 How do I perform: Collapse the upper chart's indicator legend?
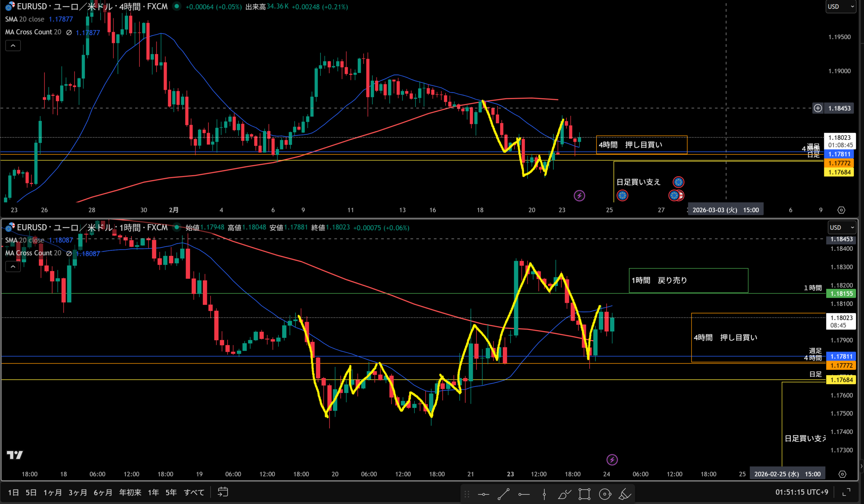(x=13, y=46)
